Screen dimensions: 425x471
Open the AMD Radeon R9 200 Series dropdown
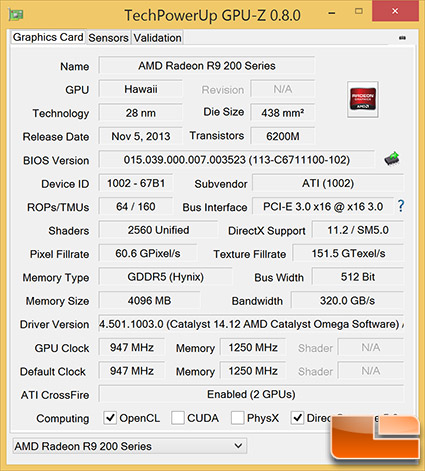pyautogui.click(x=130, y=446)
